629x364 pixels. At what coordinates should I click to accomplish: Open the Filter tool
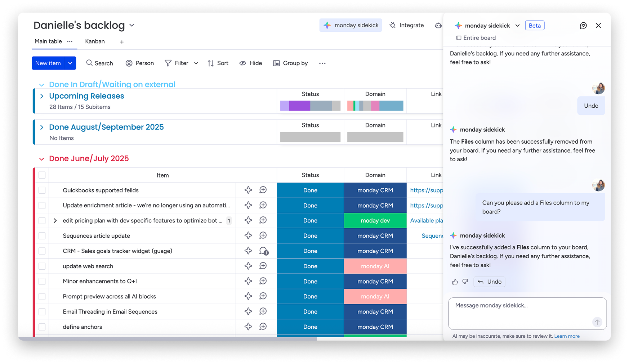177,63
